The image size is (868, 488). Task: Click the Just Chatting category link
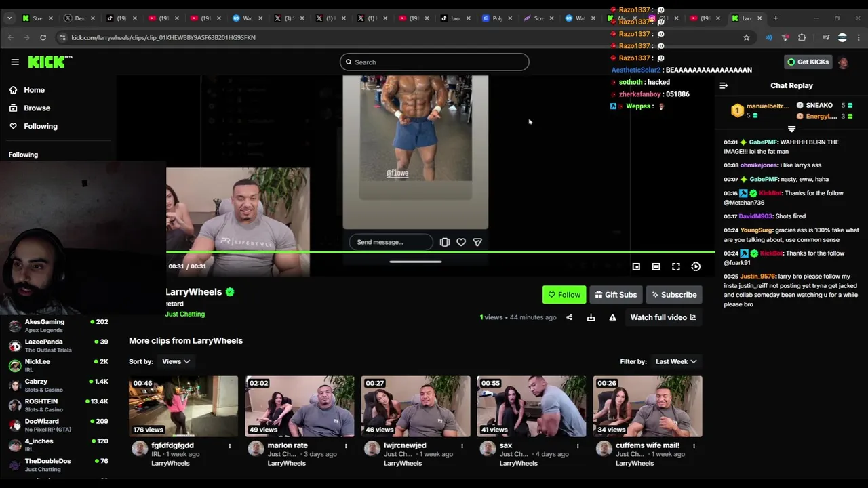tap(185, 314)
